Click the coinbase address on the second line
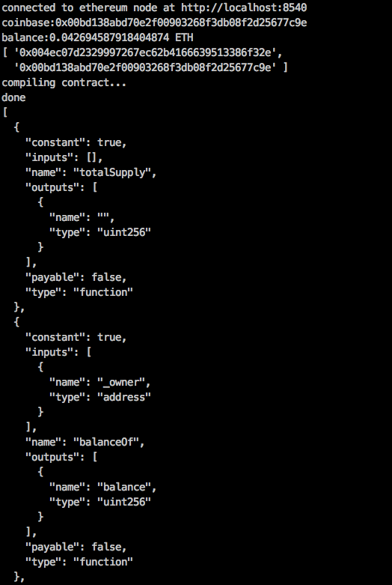 point(181,22)
